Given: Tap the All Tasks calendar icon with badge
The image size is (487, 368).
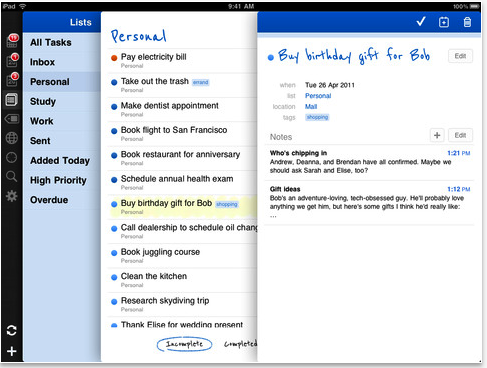Looking at the screenshot, I should coord(12,41).
